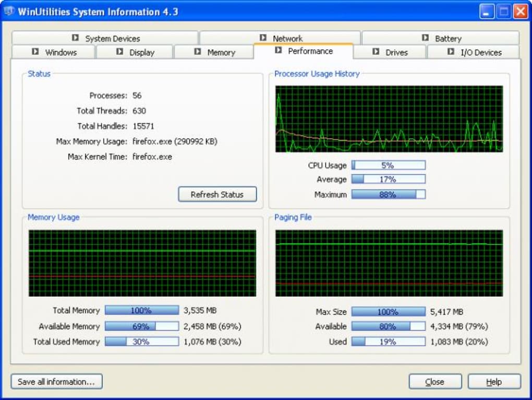Click the arrow icon beside Drives tab
Viewport: 532px width, 400px height.
click(376, 52)
